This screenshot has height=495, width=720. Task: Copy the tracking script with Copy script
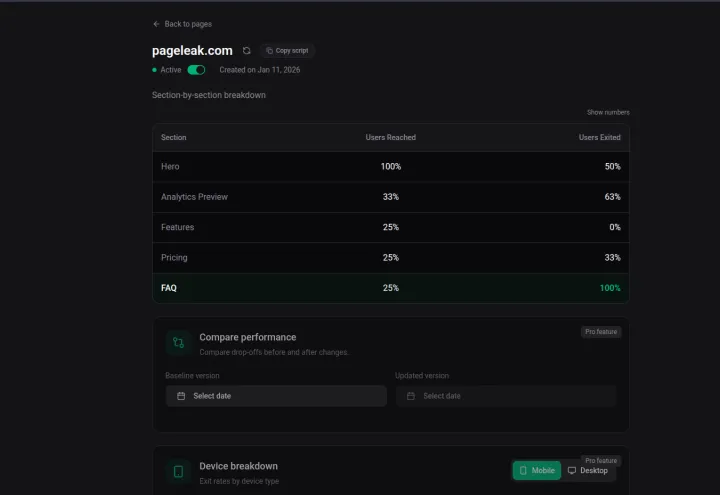[287, 51]
